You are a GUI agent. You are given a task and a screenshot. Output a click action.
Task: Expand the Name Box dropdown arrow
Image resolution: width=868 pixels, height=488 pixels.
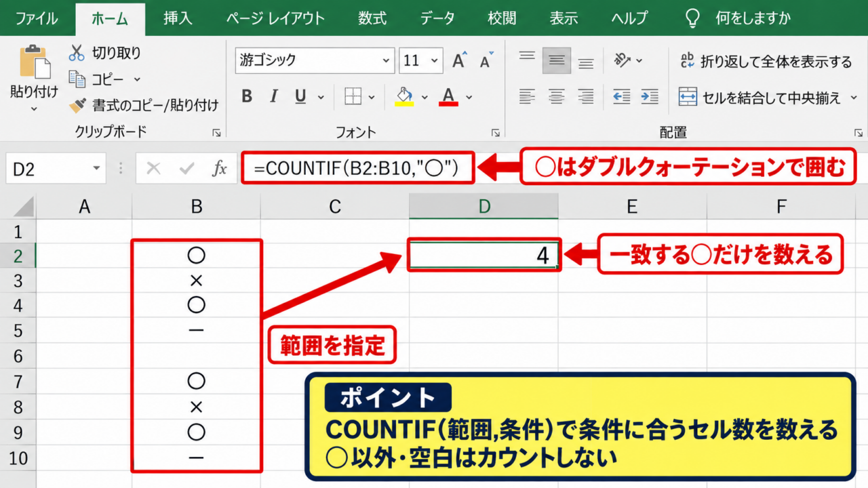coord(96,168)
